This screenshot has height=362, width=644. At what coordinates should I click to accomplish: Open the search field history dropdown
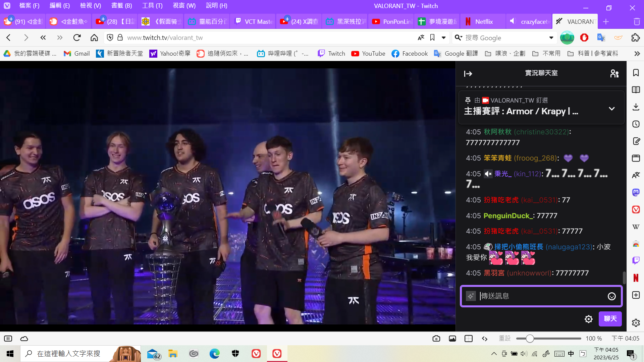[551, 38]
